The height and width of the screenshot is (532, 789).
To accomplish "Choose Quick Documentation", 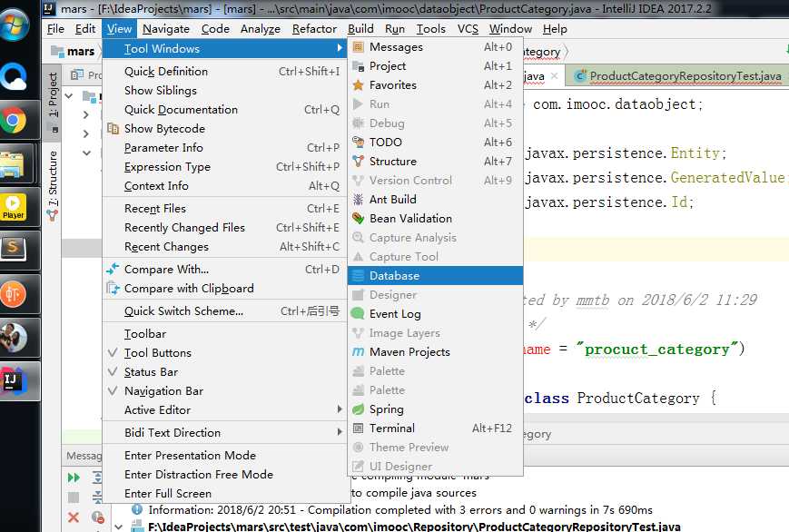I will point(224,110).
